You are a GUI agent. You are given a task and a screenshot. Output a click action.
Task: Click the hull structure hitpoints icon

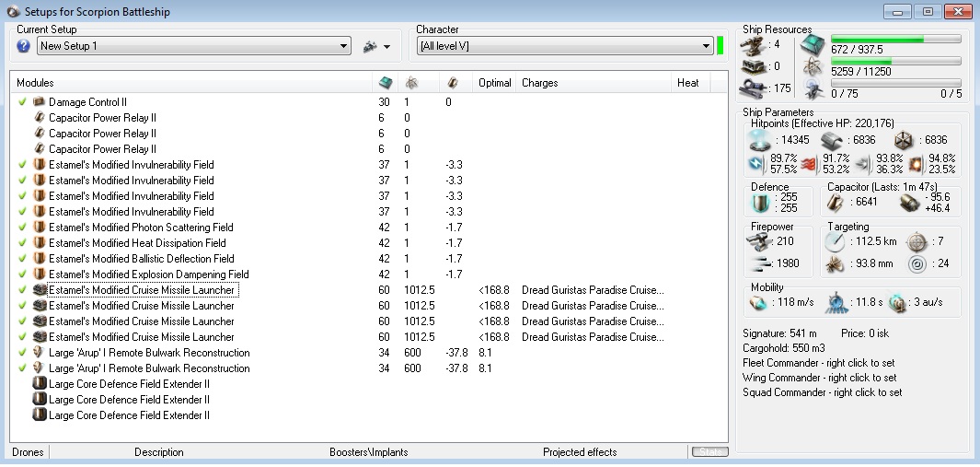[904, 140]
